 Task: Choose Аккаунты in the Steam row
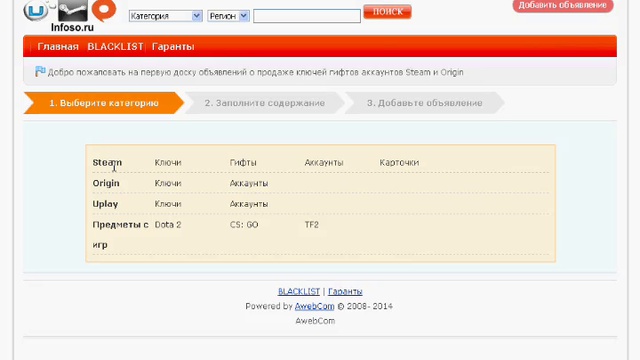[324, 162]
